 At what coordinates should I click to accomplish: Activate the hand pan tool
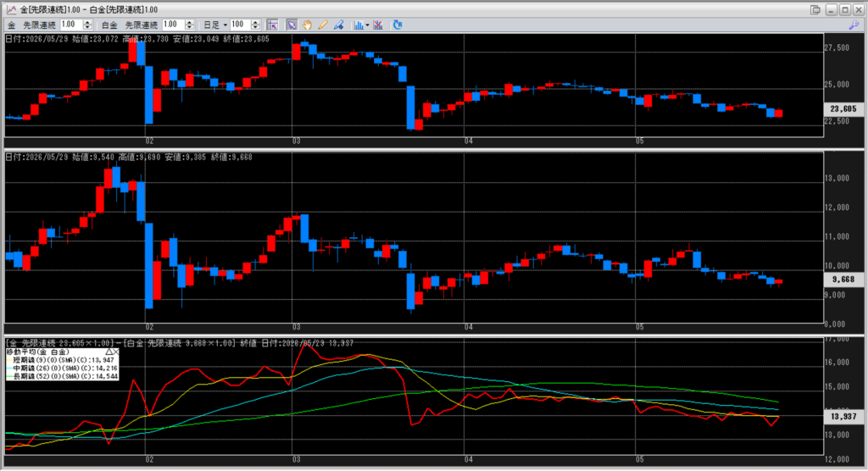coord(307,25)
